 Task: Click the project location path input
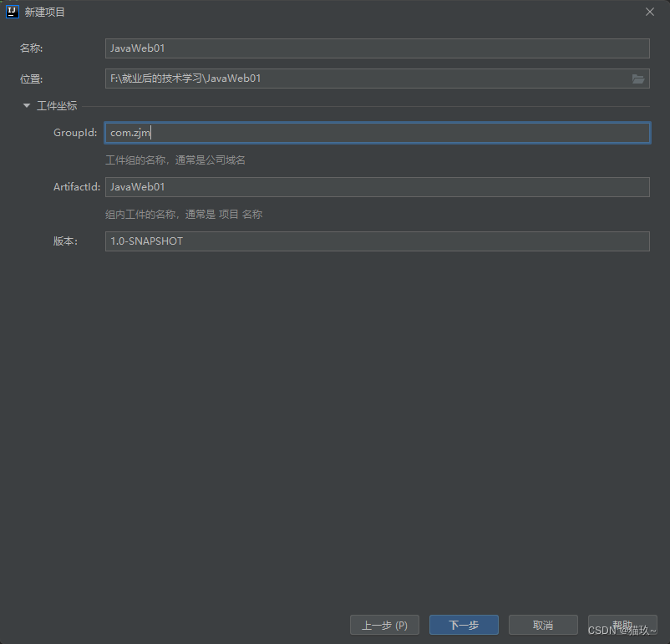368,79
